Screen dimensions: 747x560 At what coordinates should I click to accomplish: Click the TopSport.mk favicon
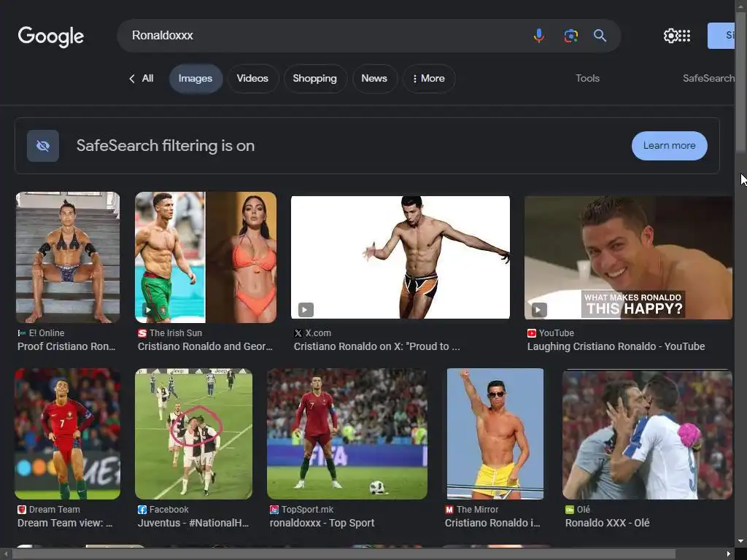point(274,510)
